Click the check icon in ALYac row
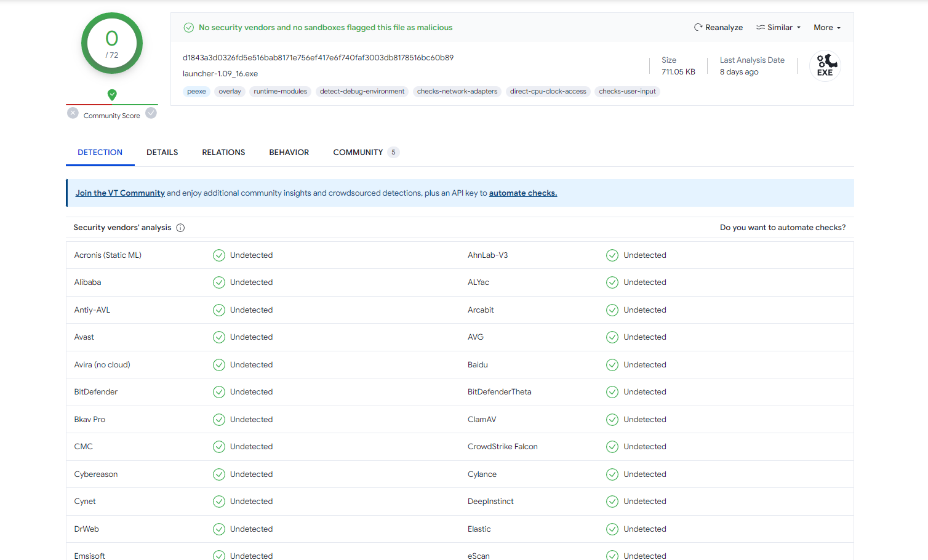This screenshot has height=560, width=928. tap(612, 282)
